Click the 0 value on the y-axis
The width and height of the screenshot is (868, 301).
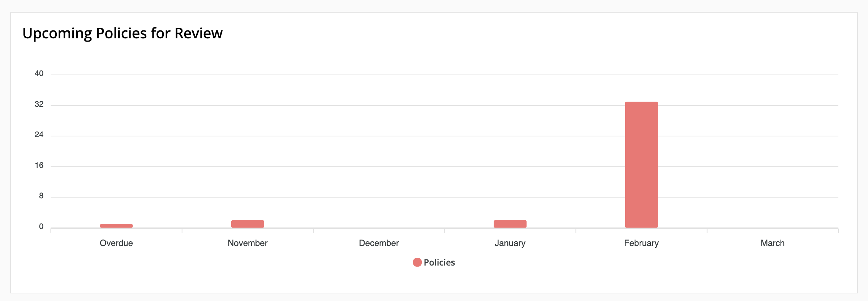coord(41,226)
